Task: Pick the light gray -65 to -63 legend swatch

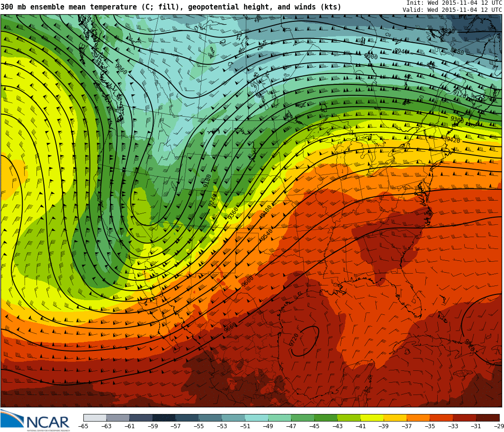Action: coord(95,417)
